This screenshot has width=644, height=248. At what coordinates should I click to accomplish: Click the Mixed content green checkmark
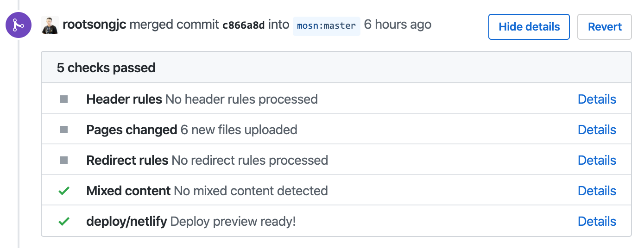(64, 191)
